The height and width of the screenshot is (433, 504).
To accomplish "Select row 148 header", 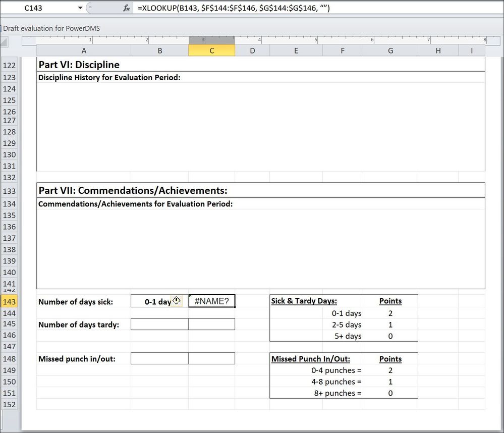I will point(9,358).
